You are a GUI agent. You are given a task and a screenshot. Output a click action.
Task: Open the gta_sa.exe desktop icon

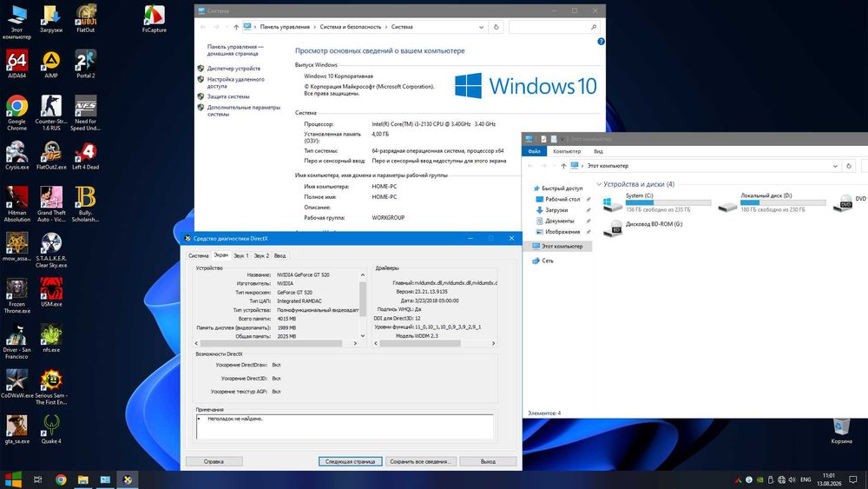(x=16, y=430)
